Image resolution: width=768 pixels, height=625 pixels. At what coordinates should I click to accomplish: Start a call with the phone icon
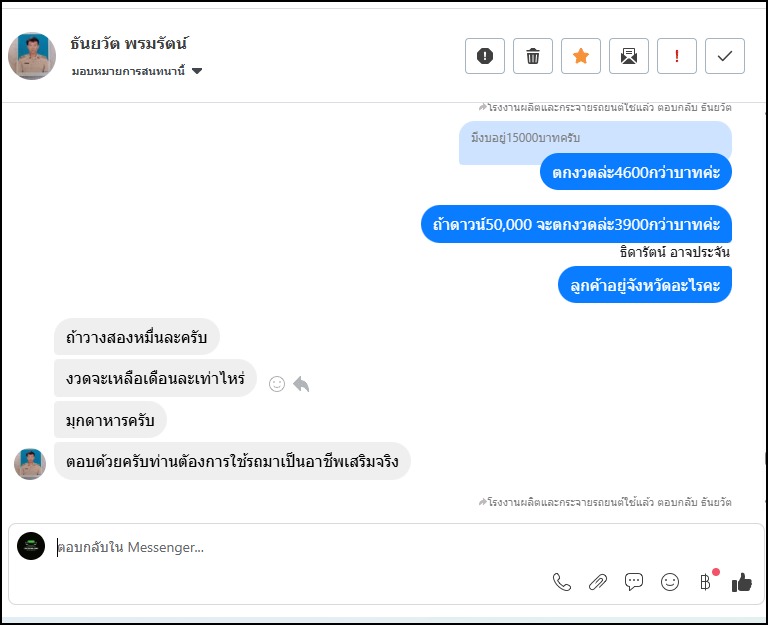coord(562,582)
